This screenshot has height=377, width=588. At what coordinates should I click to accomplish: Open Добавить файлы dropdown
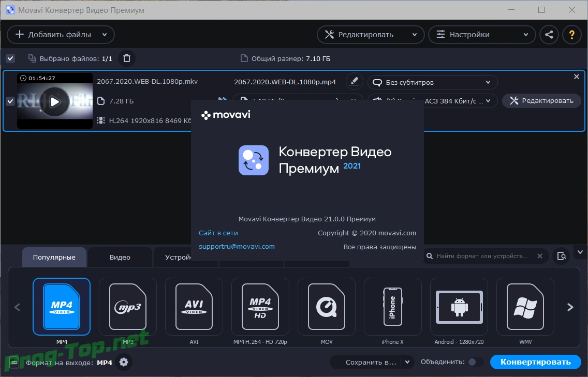105,35
